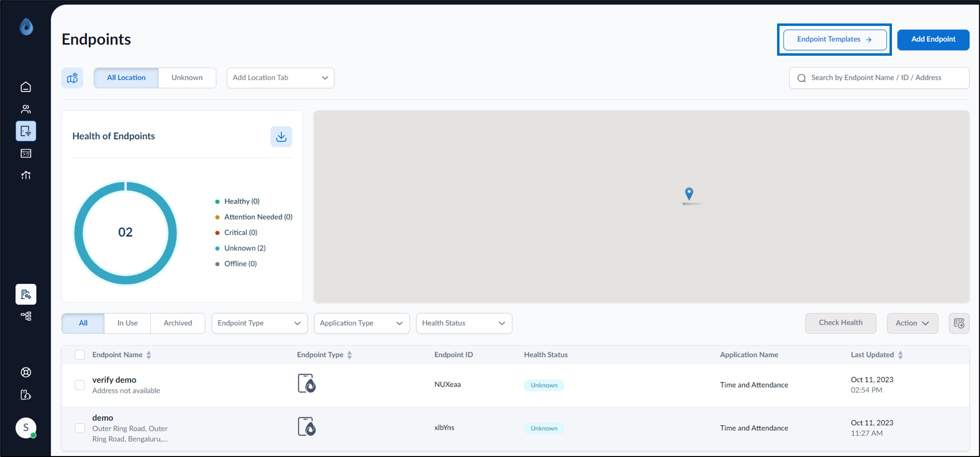Click the search magnifier icon
980x457 pixels.
pos(802,78)
